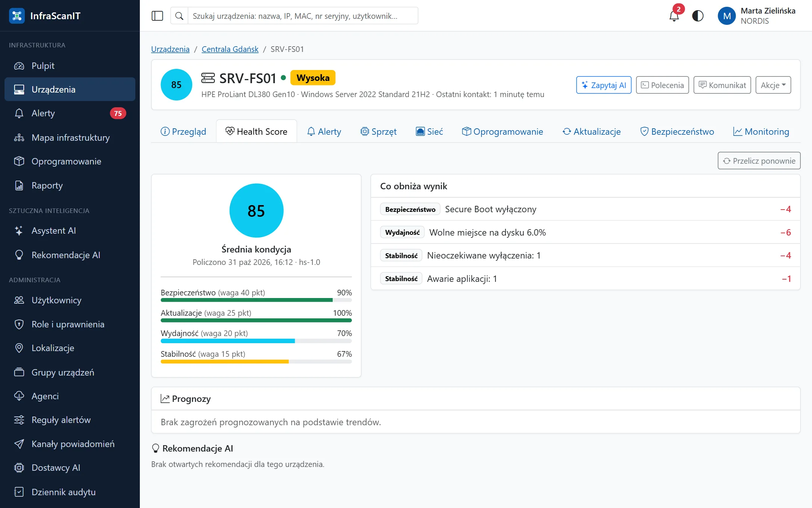Viewport: 812px width, 508px height.
Task: Open Mapa infrastruktury in sidebar
Action: click(70, 138)
